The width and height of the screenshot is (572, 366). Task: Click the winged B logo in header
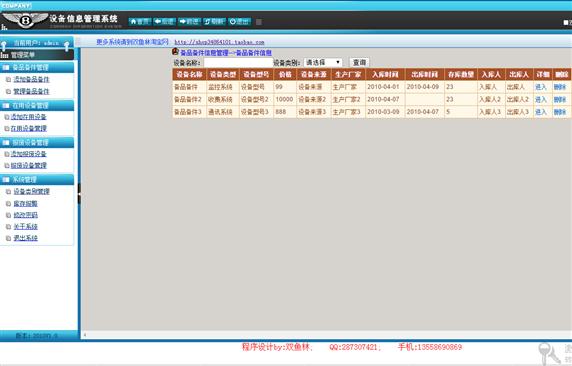(x=25, y=20)
